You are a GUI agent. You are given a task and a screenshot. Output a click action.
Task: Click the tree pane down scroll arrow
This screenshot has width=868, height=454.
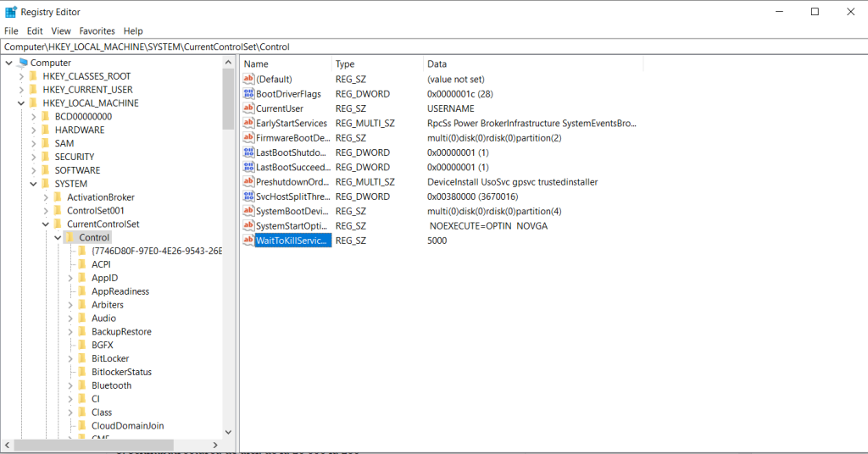point(229,433)
